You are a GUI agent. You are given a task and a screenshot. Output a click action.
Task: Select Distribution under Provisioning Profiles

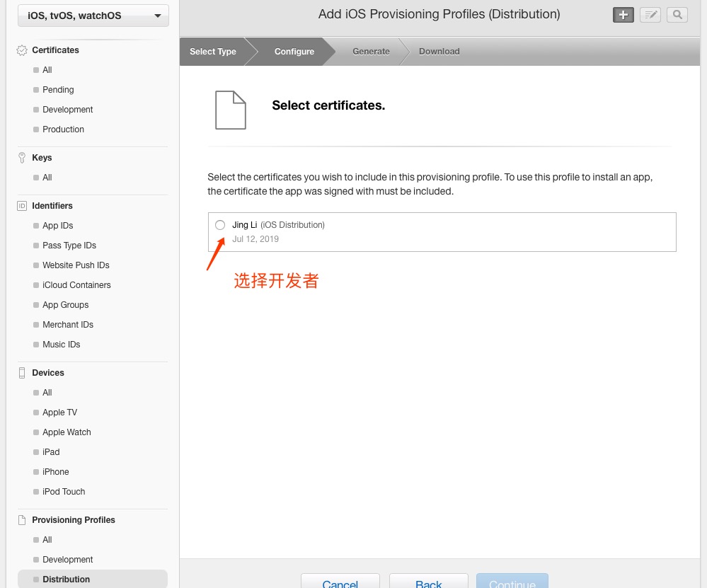[x=67, y=580]
